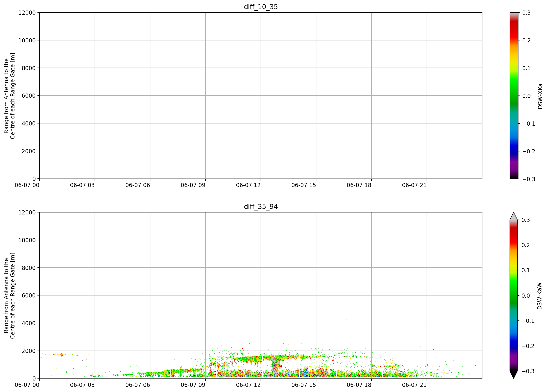Click the gray upper extension triangle of DSW-KaW colorbar
This screenshot has width=547, height=392.
click(x=513, y=216)
